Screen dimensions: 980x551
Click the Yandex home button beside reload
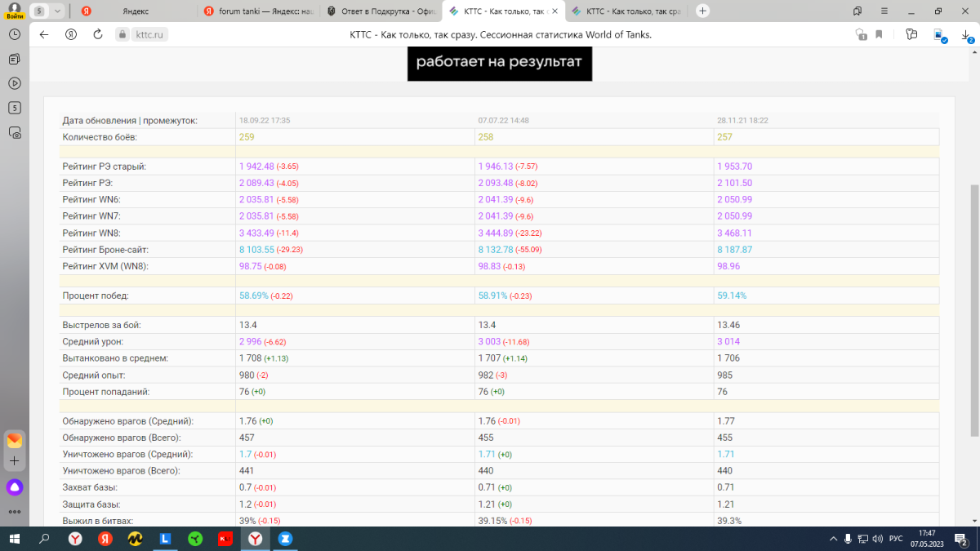[x=71, y=34]
